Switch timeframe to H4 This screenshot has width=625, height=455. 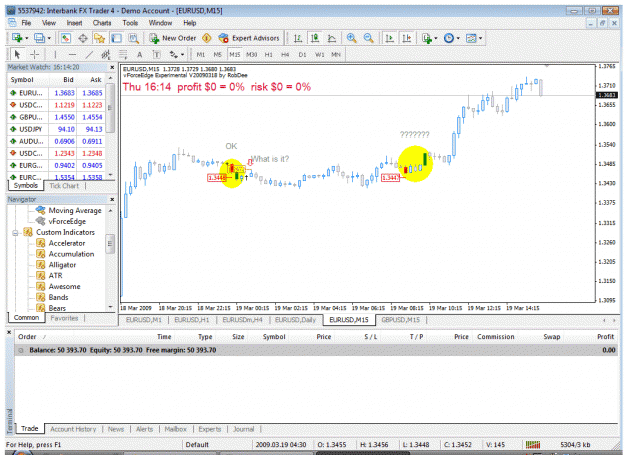(x=285, y=55)
